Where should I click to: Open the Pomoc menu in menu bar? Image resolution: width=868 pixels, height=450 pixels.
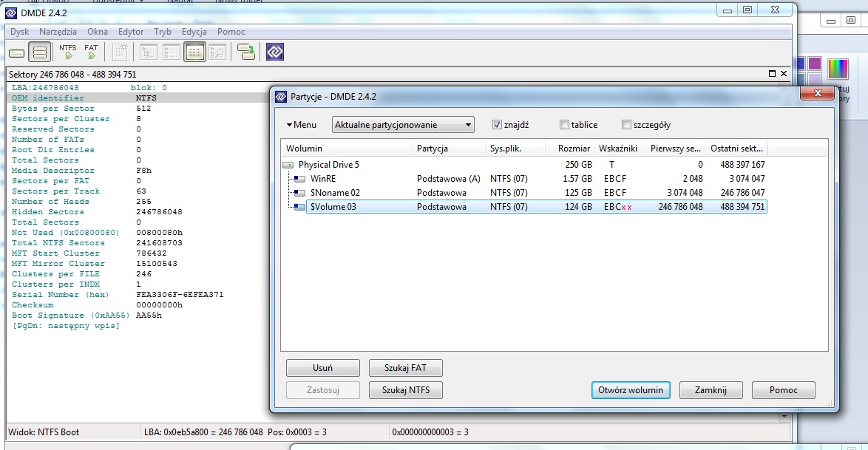click(x=231, y=32)
